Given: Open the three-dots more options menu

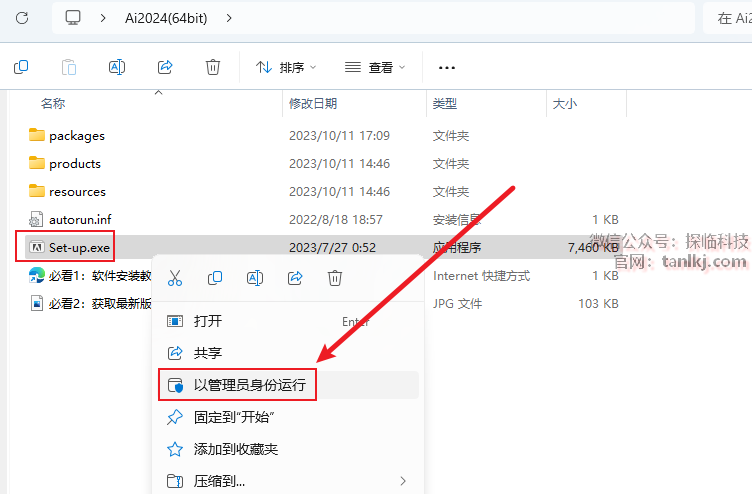Looking at the screenshot, I should [446, 68].
